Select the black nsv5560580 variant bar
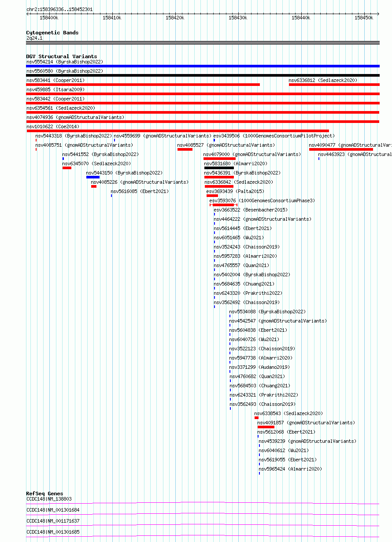 coord(203,75)
